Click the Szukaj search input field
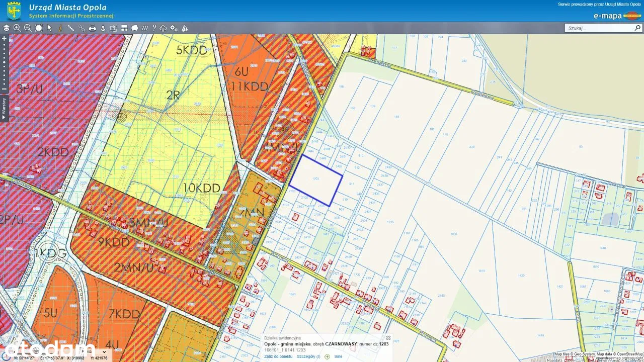 pyautogui.click(x=599, y=28)
